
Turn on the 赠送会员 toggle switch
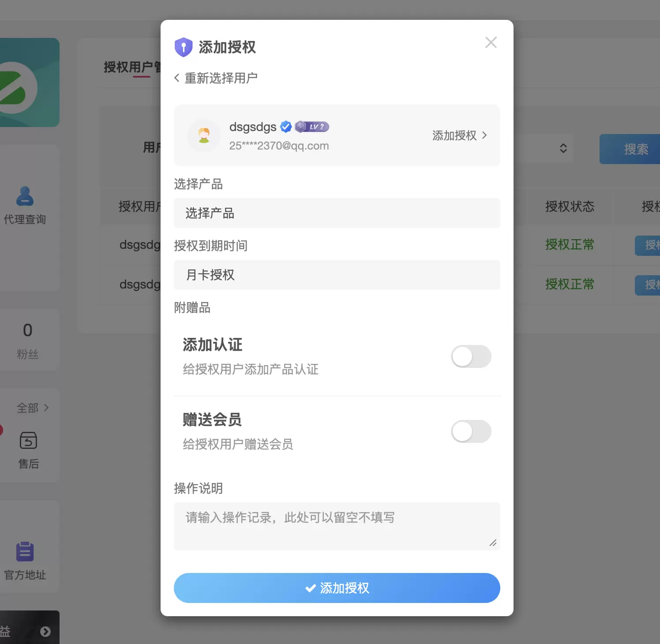(x=471, y=431)
